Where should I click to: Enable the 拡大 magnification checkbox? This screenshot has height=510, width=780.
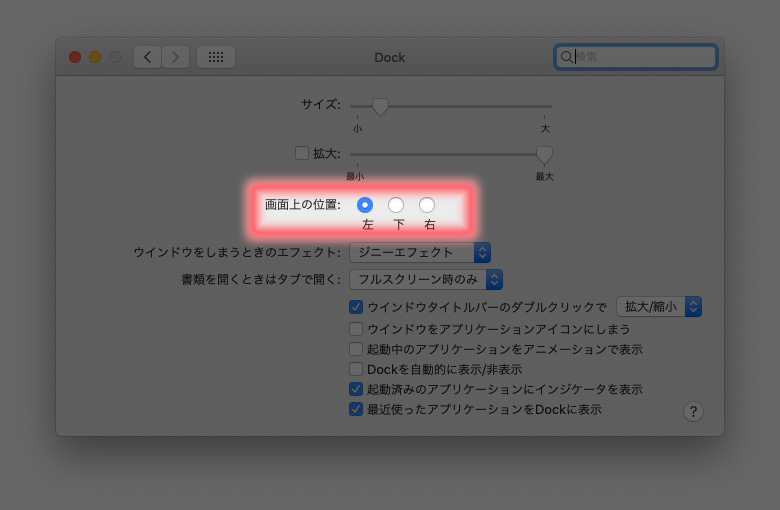302,153
